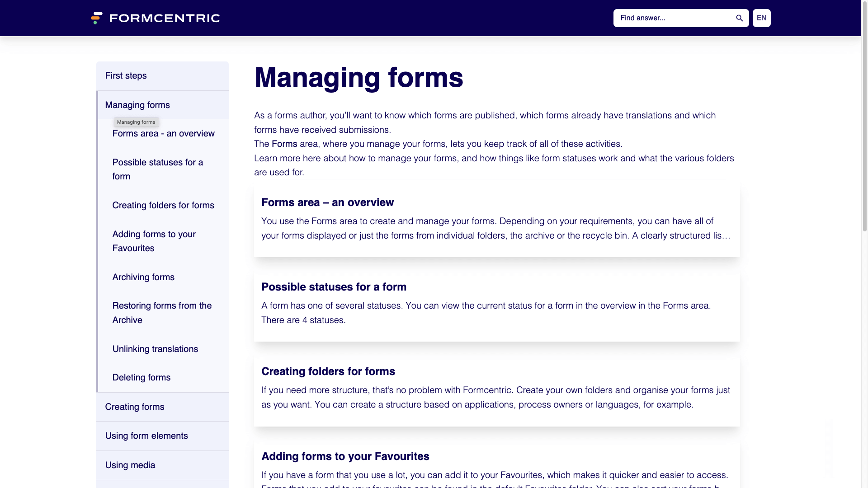Select Deleting forms in the sidebar
Screen dimensions: 868x488
(141, 377)
